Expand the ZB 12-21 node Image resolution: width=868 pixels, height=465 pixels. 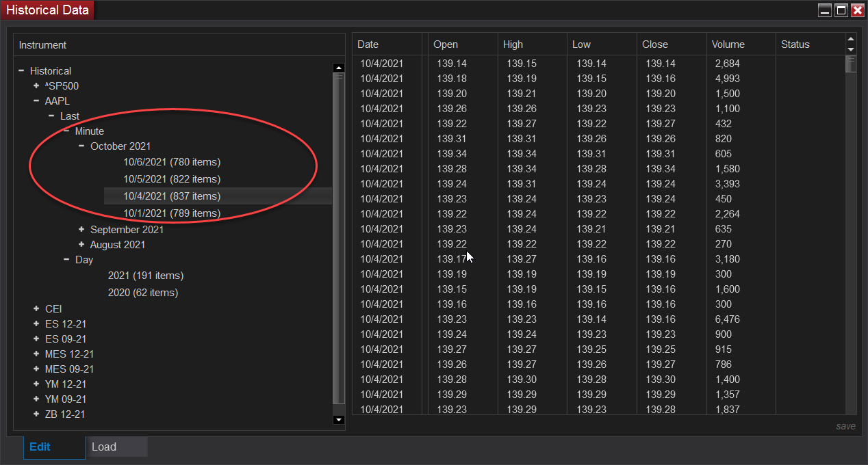click(36, 414)
